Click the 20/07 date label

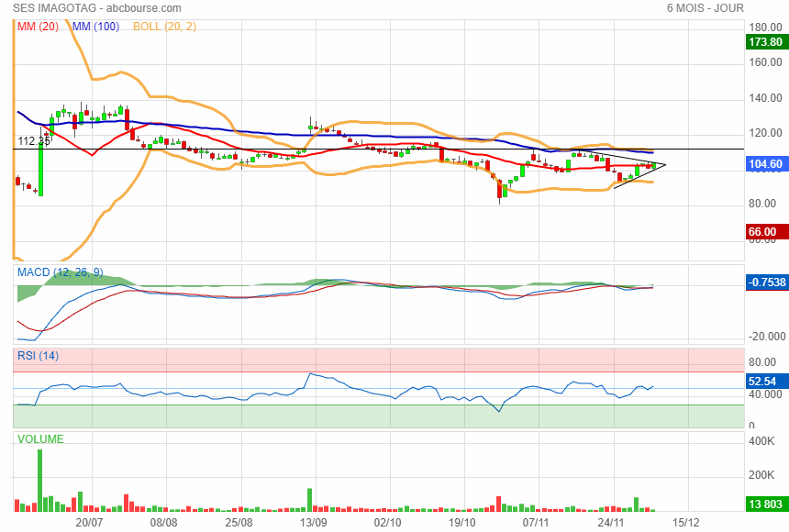pos(90,523)
